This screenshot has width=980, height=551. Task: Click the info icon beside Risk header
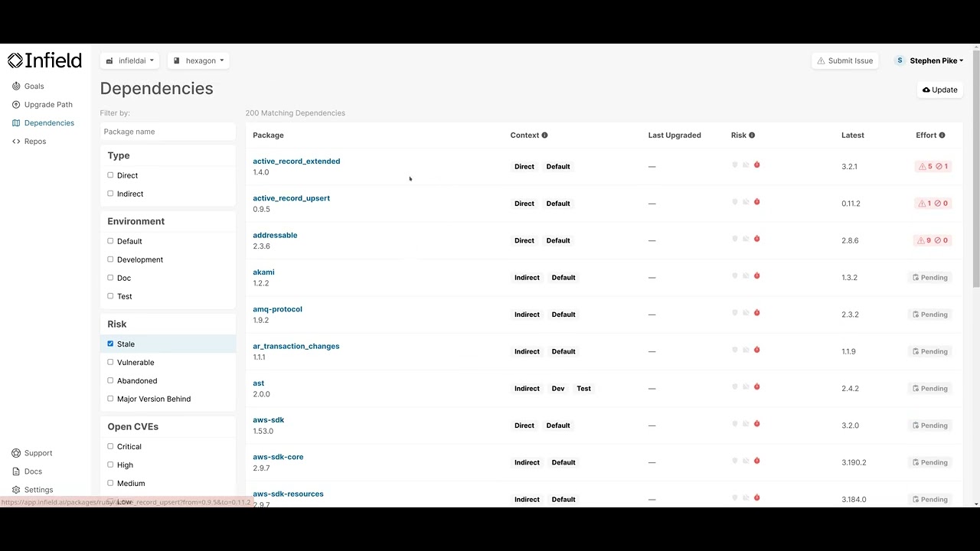[752, 135]
